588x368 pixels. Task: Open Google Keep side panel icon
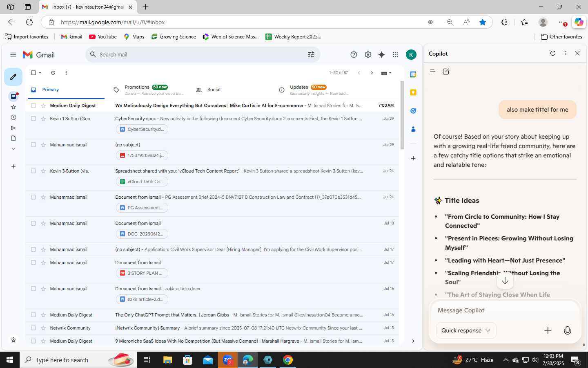pyautogui.click(x=413, y=92)
